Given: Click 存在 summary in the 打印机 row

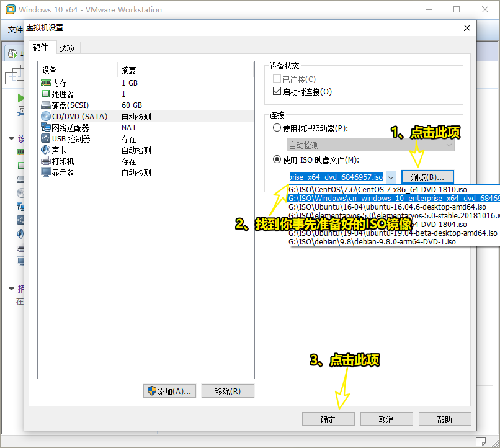Looking at the screenshot, I should pyautogui.click(x=128, y=161).
